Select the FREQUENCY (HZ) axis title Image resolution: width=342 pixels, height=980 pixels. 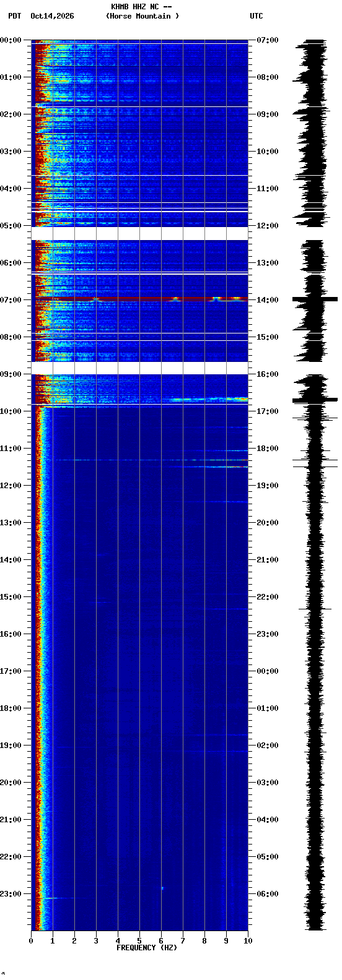point(147,948)
